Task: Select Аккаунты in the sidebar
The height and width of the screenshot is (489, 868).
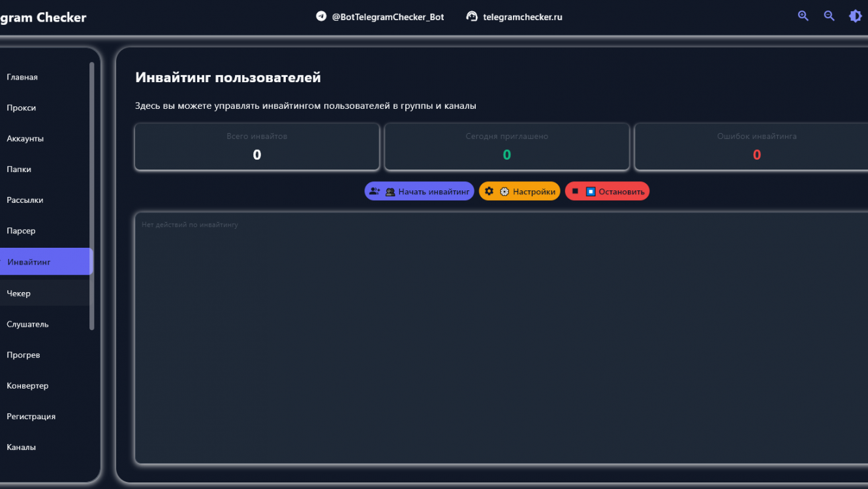Action: [25, 138]
